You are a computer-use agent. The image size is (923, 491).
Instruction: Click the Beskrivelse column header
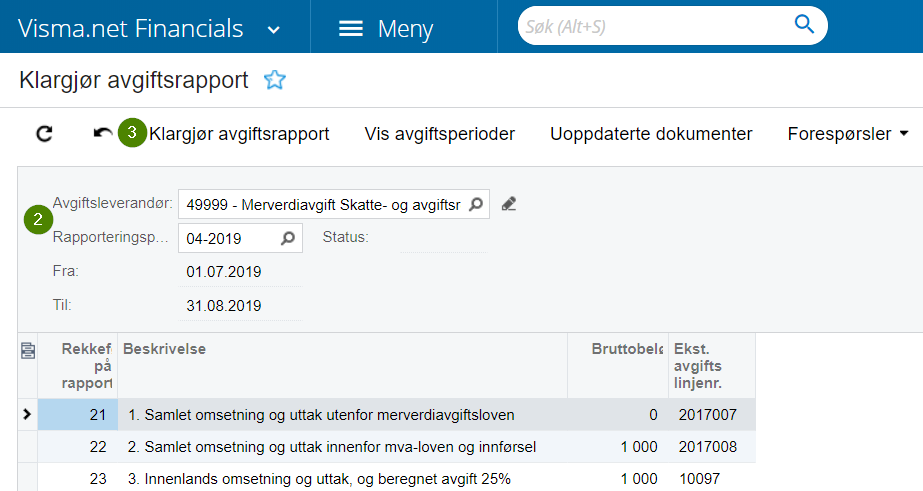click(x=343, y=366)
